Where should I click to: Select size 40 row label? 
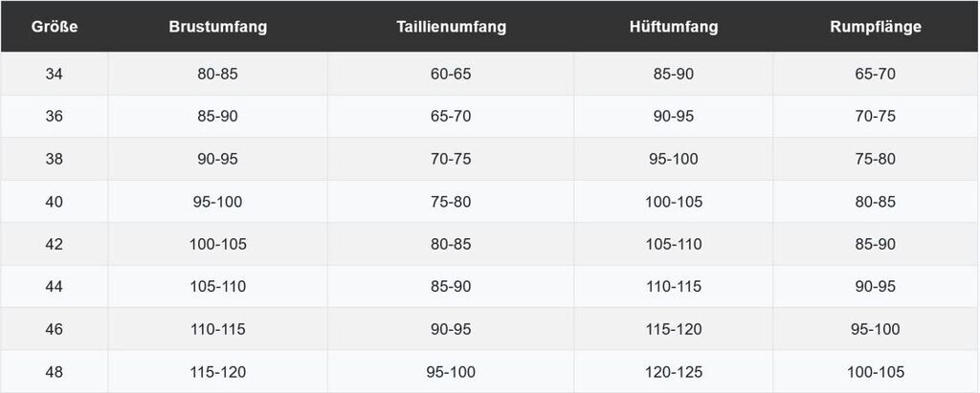54,202
